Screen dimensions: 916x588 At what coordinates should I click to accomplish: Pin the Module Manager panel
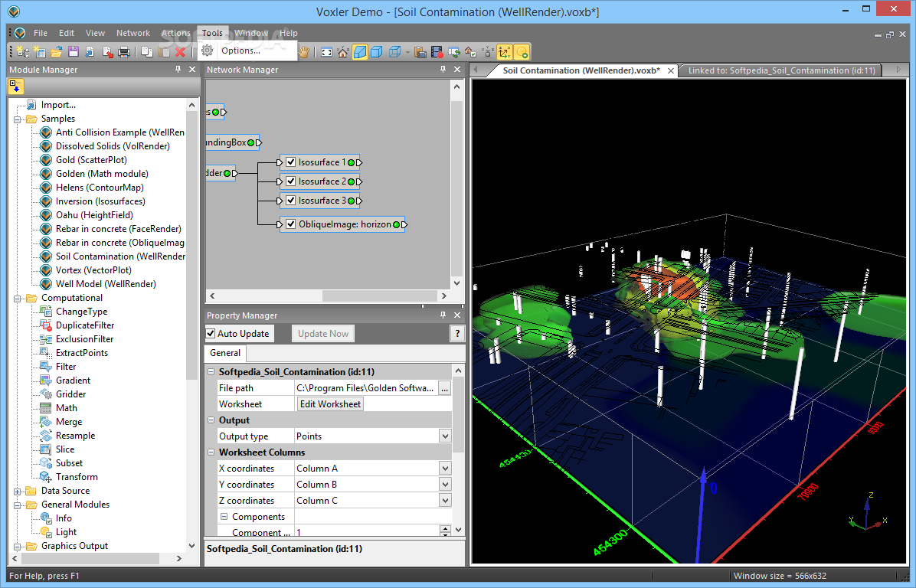click(178, 70)
